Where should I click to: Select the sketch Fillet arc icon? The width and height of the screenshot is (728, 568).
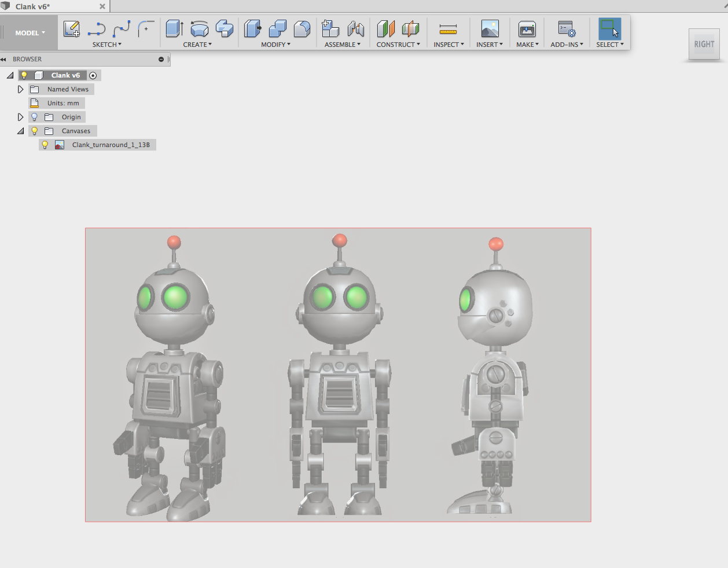[x=146, y=28]
